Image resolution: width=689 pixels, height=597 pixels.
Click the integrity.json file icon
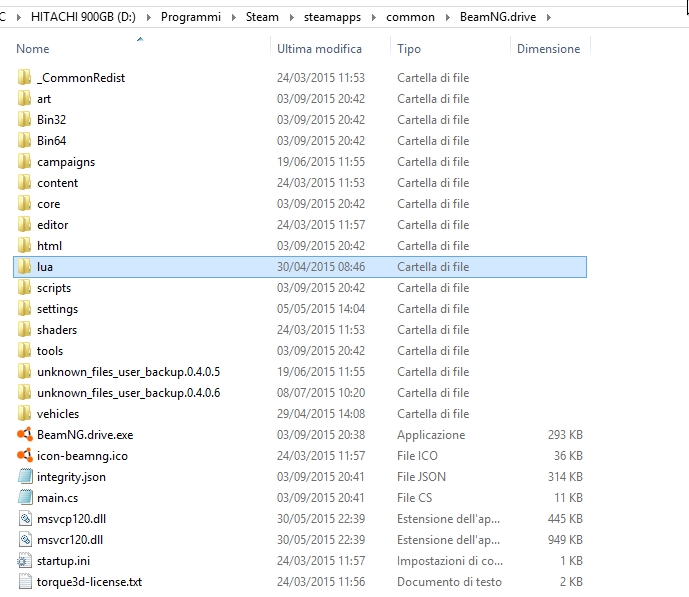pos(25,477)
